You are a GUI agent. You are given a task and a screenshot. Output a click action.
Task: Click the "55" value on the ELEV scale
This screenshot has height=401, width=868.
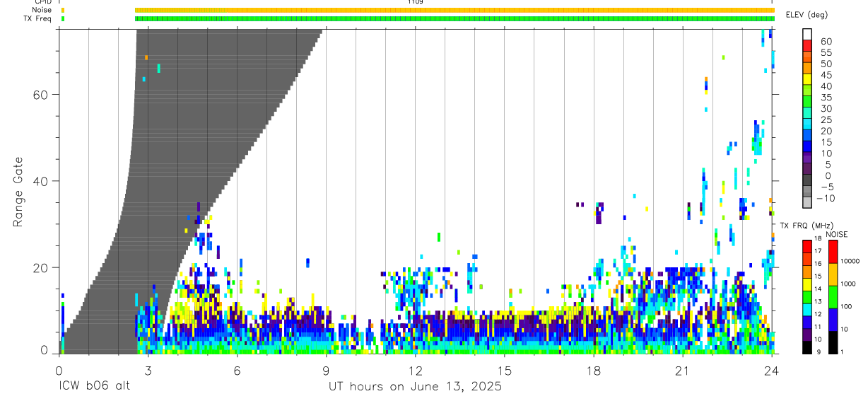point(826,53)
